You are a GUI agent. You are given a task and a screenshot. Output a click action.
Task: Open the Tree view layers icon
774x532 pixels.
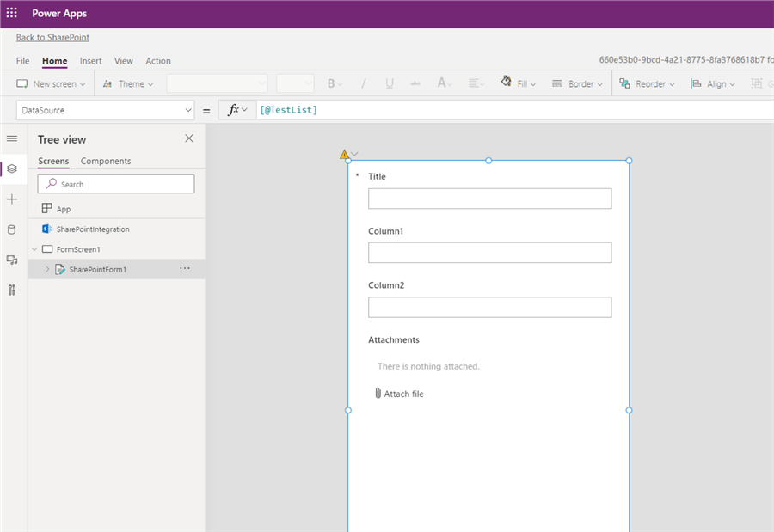12,168
